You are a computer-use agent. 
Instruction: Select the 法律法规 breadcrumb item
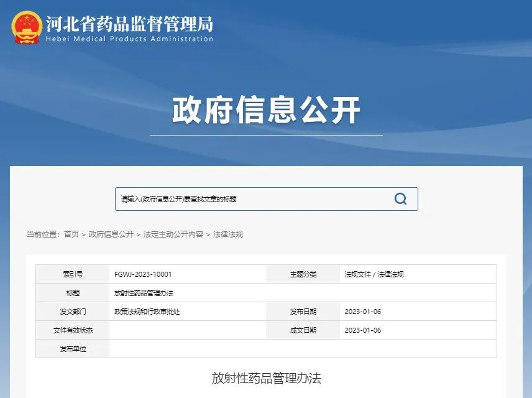pos(228,234)
